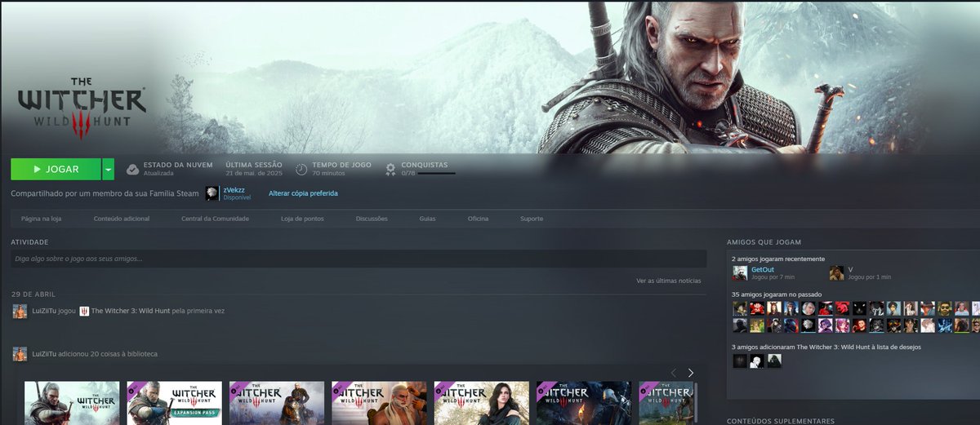Open the DLC thumbnail showing the white-haired old man

click(x=379, y=403)
